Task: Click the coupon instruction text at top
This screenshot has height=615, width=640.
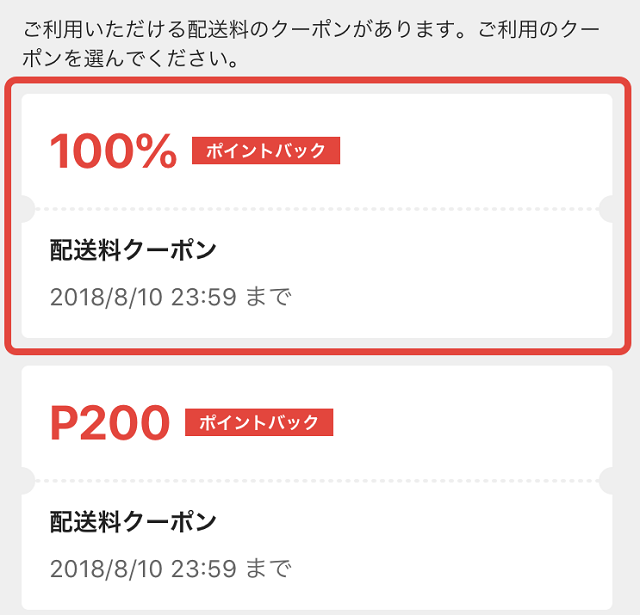Action: point(311,44)
